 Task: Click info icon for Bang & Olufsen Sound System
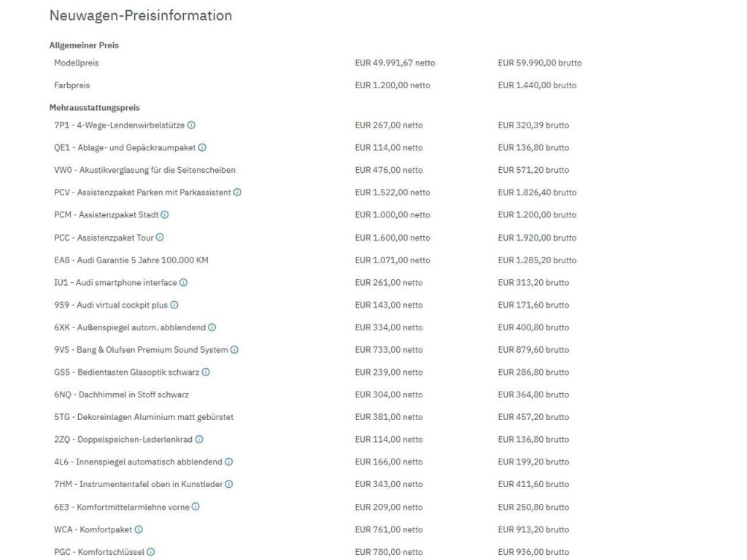(x=234, y=349)
